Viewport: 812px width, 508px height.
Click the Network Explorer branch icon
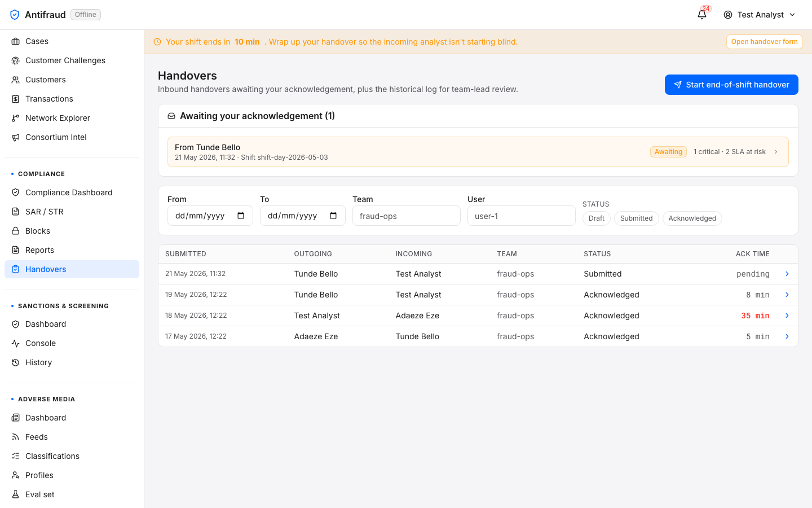(16, 118)
